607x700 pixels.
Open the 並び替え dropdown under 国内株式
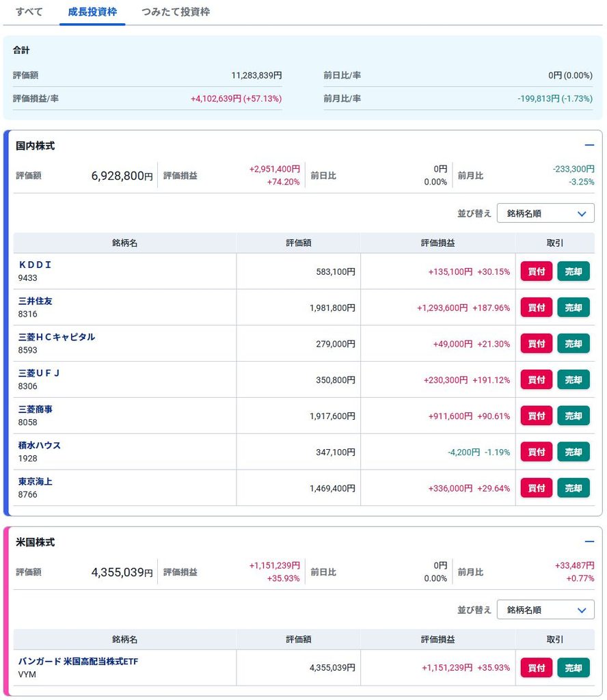(x=545, y=213)
